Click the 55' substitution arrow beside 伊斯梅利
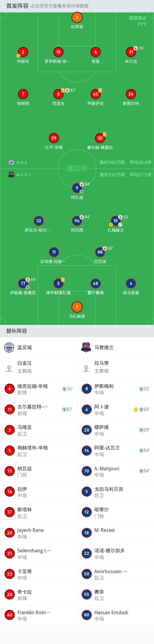The width and height of the screenshot is (154, 644). (141, 389)
